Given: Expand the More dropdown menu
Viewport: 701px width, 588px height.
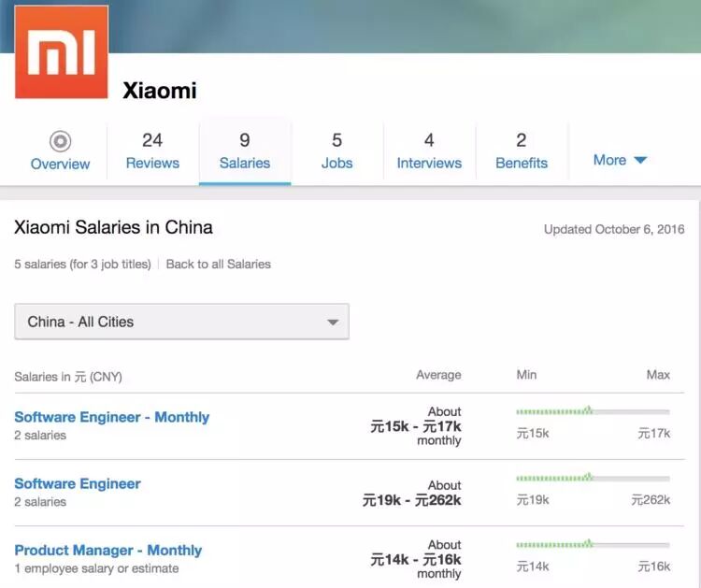Looking at the screenshot, I should click(x=620, y=160).
